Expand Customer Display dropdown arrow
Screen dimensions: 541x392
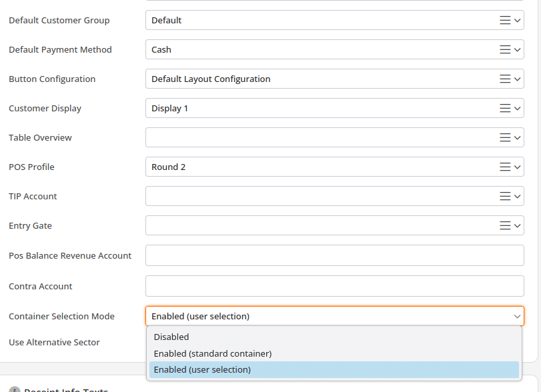click(x=517, y=108)
